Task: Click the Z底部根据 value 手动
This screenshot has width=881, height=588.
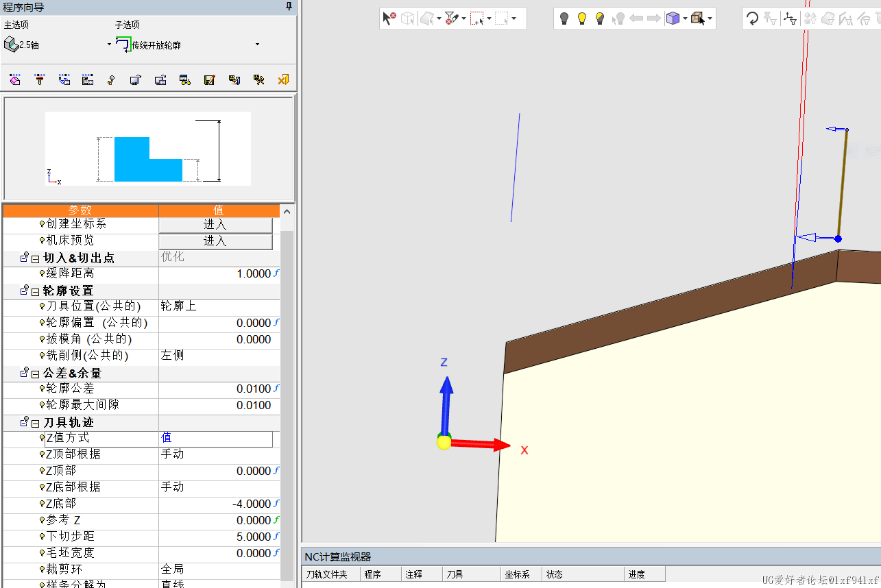Action: [173, 487]
